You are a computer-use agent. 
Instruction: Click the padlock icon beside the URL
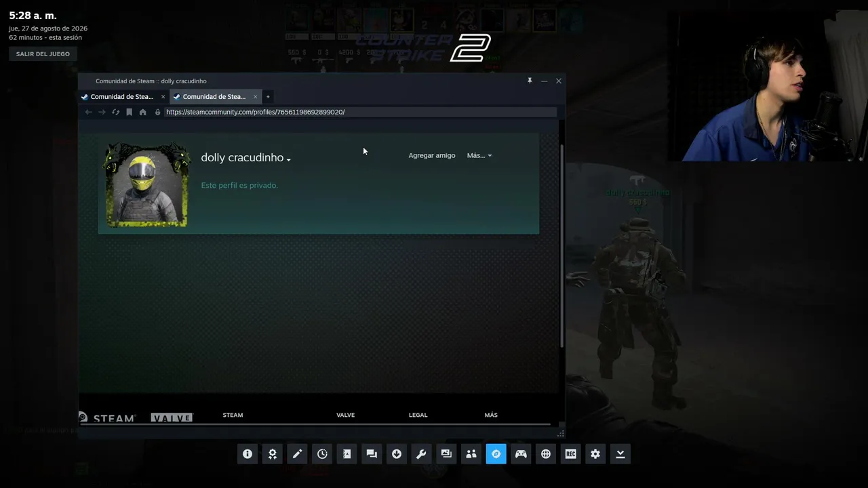point(158,112)
